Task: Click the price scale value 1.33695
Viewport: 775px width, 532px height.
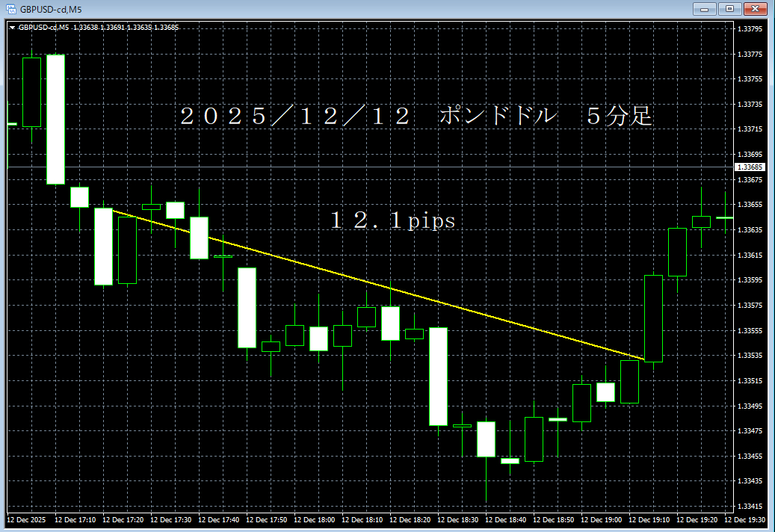Action: click(750, 154)
